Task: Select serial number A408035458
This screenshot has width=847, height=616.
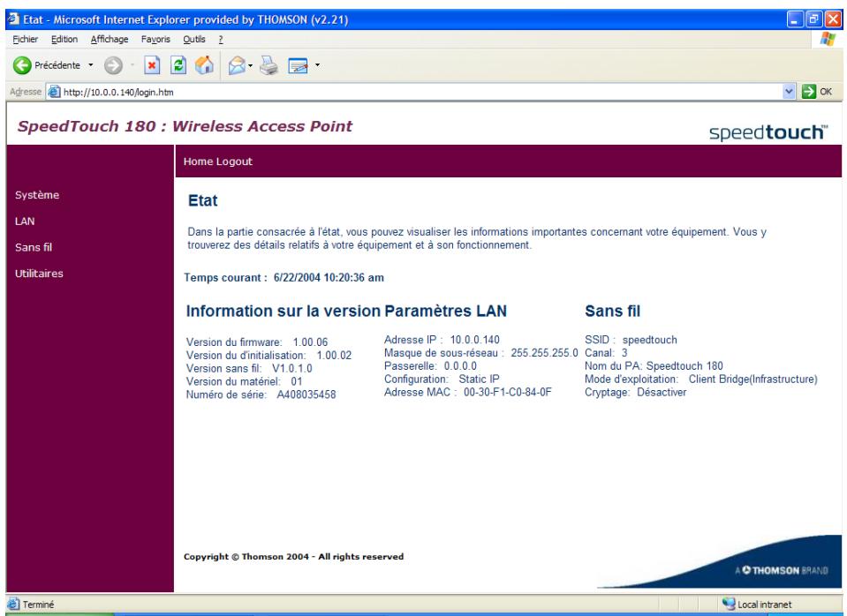Action: pos(306,394)
